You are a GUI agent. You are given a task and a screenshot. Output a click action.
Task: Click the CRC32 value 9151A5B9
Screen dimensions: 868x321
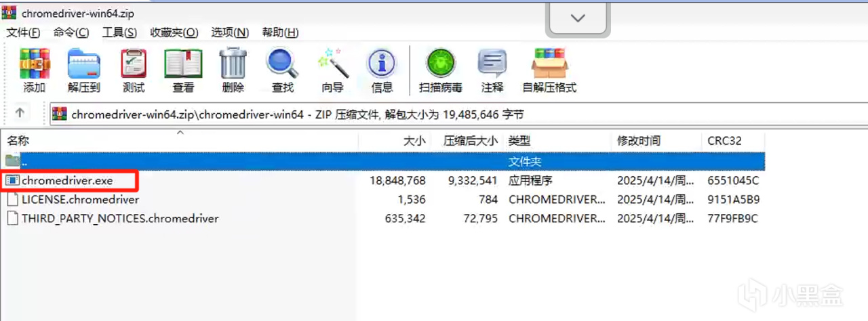(x=732, y=200)
